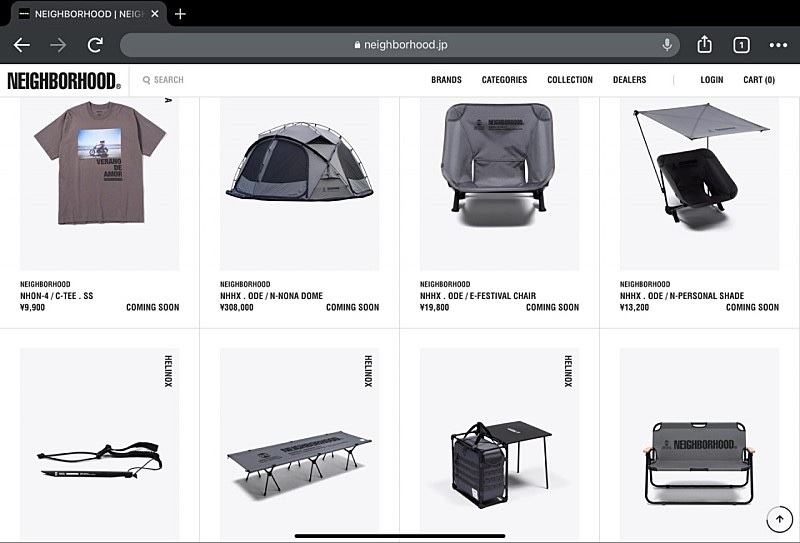Show open tabs counter

tap(741, 45)
